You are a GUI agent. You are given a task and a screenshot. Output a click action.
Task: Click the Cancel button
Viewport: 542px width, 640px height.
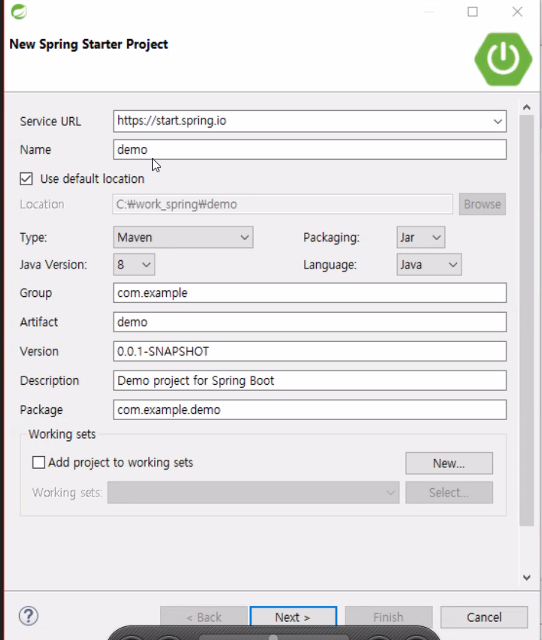click(x=484, y=617)
